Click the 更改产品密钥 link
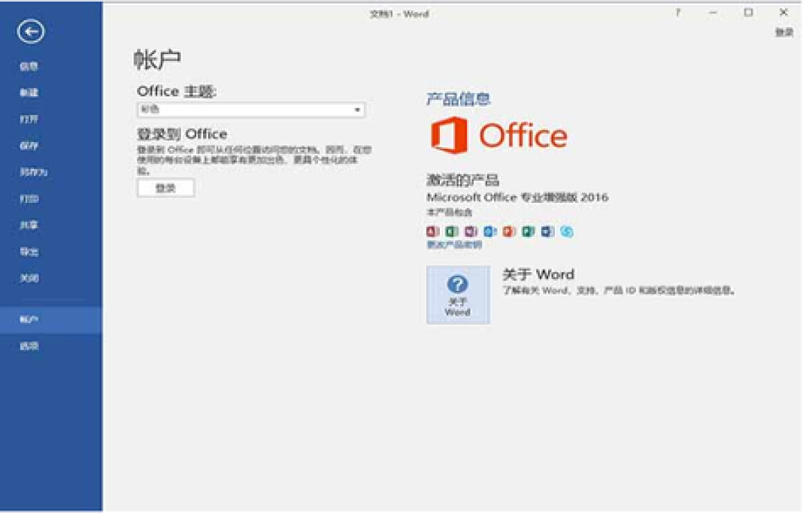The image size is (812, 514). (x=454, y=245)
